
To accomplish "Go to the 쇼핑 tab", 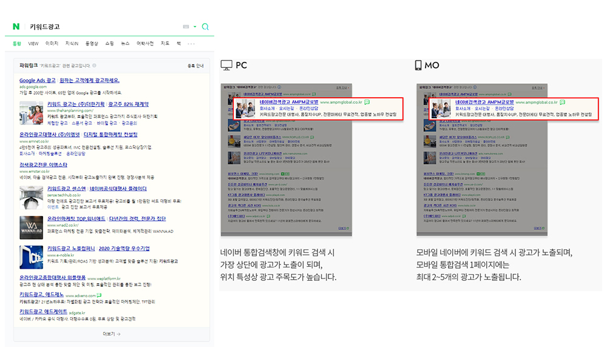I will tap(109, 43).
